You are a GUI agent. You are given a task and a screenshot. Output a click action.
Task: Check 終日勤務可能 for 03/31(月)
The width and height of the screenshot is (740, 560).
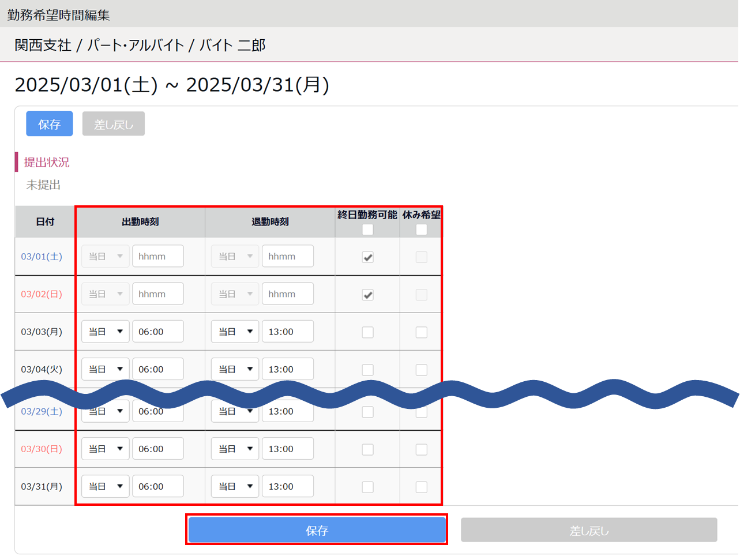367,487
